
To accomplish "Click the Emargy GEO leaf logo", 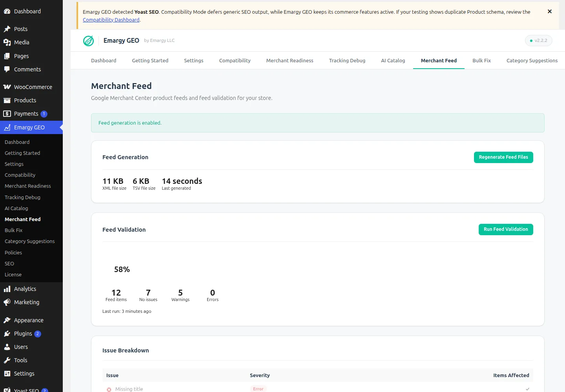I will point(89,41).
